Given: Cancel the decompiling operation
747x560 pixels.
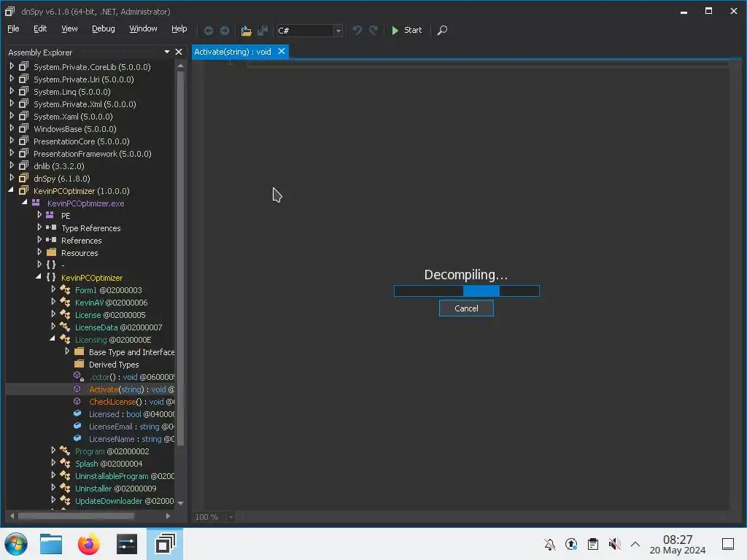Looking at the screenshot, I should [466, 308].
